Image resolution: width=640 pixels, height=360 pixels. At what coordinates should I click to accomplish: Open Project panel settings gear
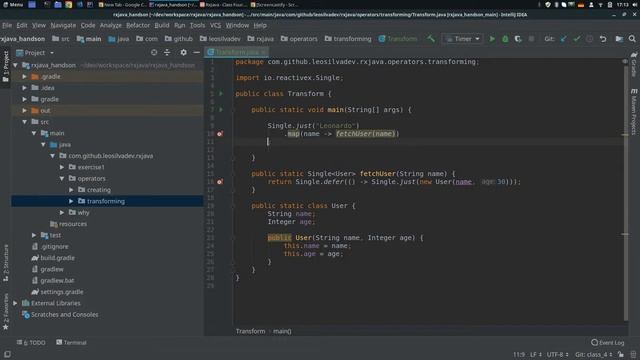(184, 53)
